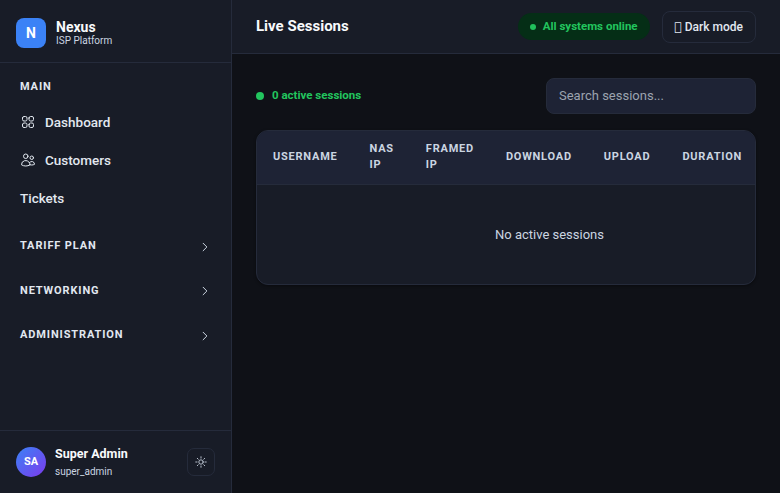This screenshot has width=780, height=493.
Task: Click the Live Sessions page title
Action: pyautogui.click(x=302, y=26)
